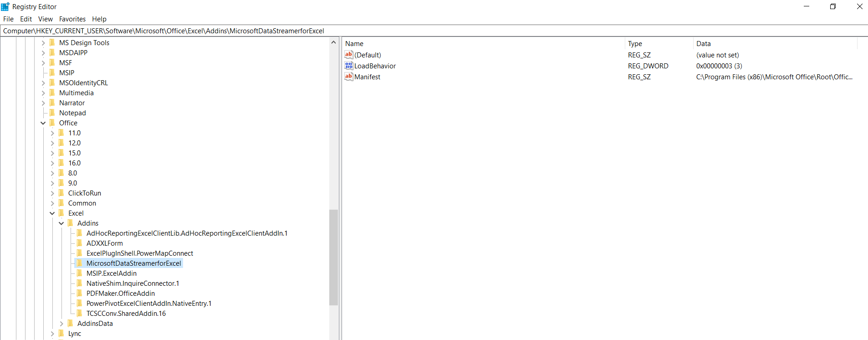Open the File menu
The height and width of the screenshot is (340, 868).
tap(8, 19)
